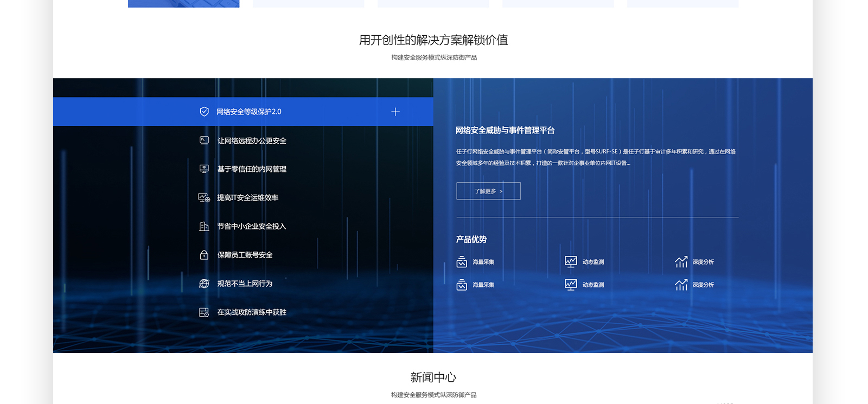Select the 在实战攻防演练中获胜 menu entry

pos(252,312)
